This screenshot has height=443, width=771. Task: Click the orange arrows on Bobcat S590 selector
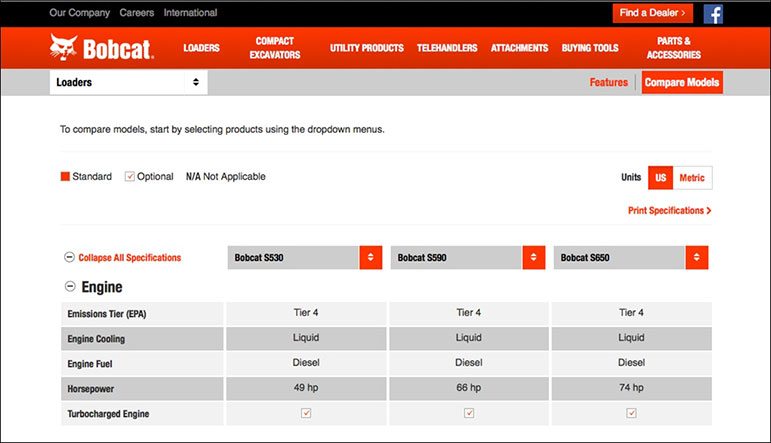click(534, 258)
